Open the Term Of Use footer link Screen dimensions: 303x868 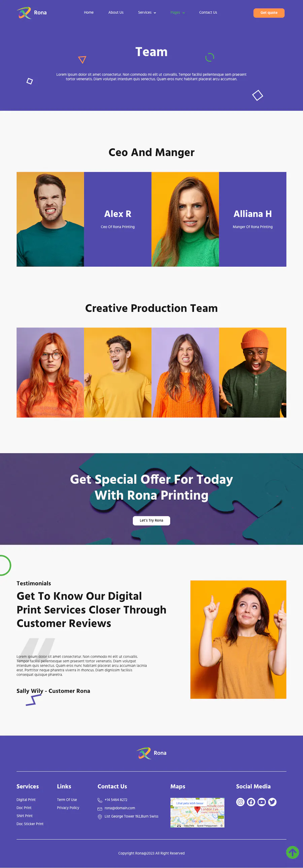click(x=67, y=800)
